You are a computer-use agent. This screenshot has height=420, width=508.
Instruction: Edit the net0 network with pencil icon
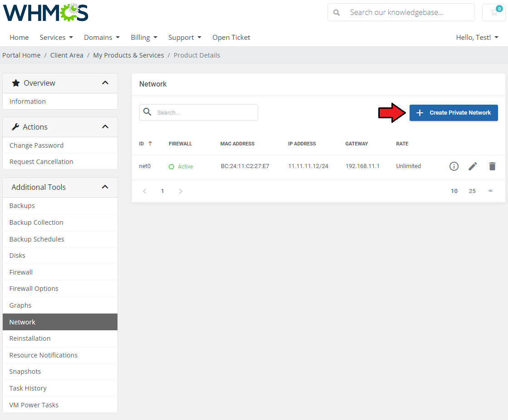tap(473, 166)
